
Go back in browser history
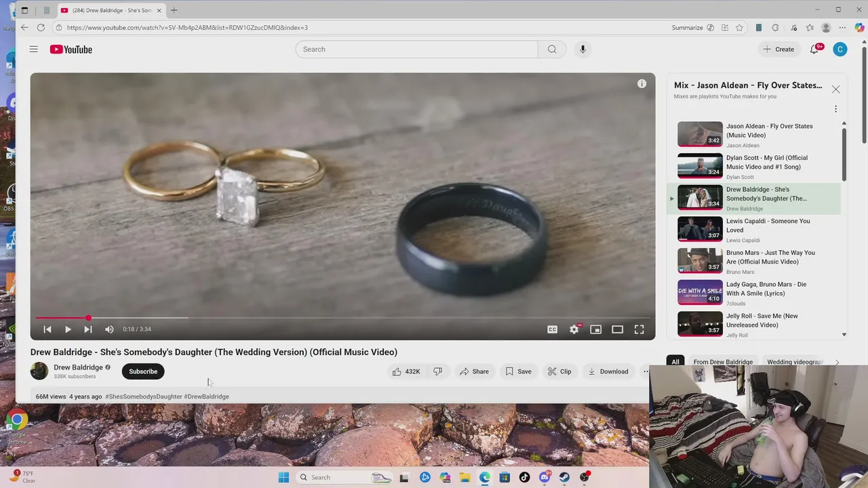point(24,28)
